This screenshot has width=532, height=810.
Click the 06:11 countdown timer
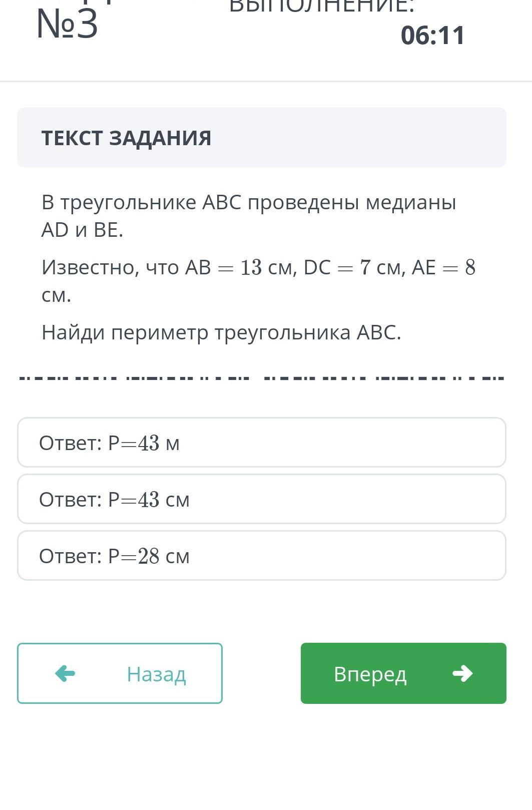[433, 36]
